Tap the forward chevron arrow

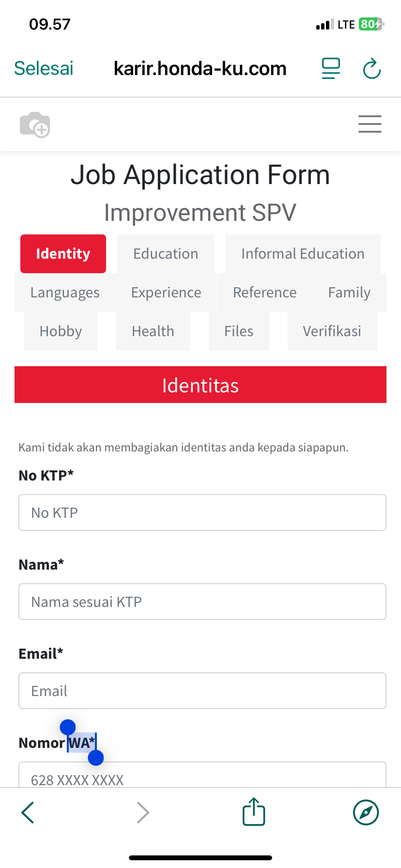143,812
